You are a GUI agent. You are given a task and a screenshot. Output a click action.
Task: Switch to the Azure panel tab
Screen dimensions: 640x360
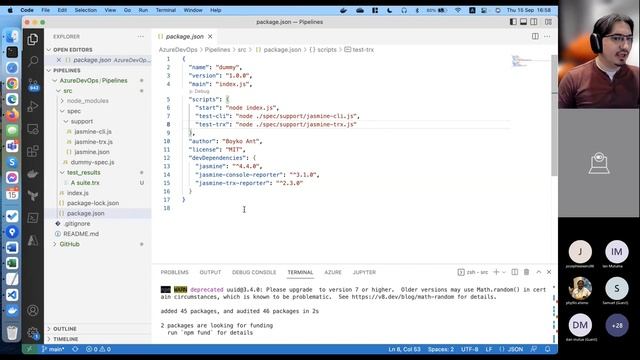(x=333, y=272)
